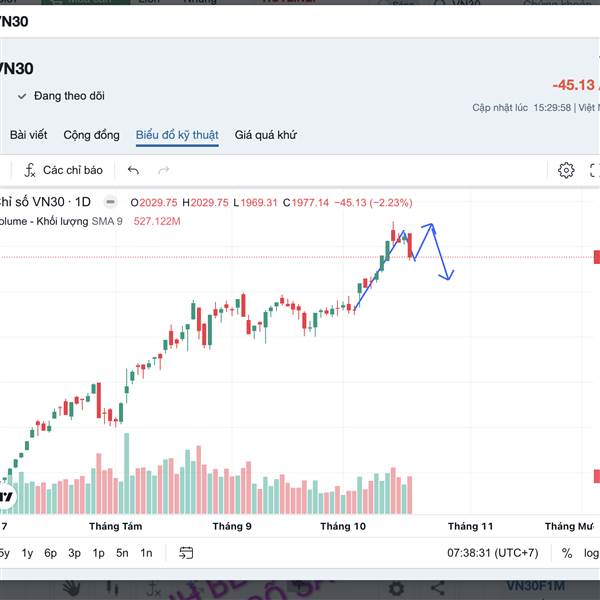The height and width of the screenshot is (600, 600).
Task: Toggle percent scale on price axis
Action: (567, 553)
